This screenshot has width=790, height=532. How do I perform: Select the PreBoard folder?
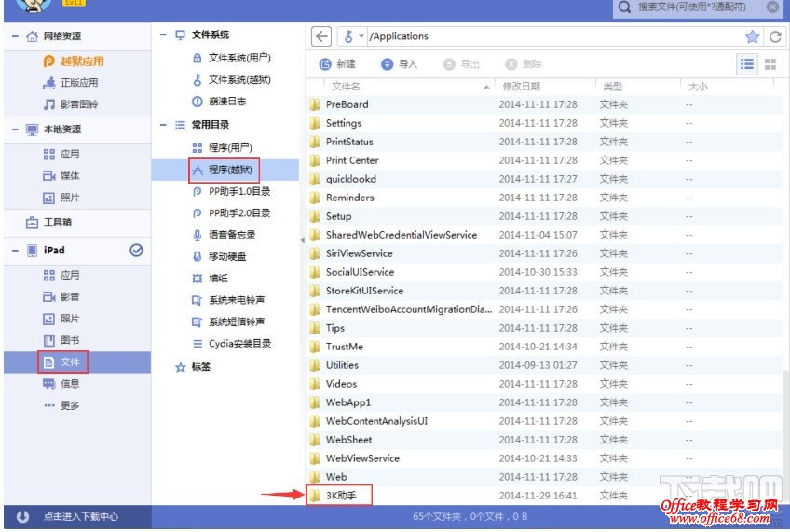point(543,104)
